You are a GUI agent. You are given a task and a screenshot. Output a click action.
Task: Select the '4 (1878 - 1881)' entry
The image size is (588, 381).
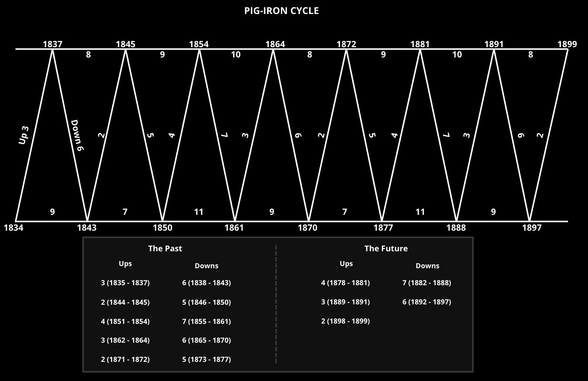346,283
